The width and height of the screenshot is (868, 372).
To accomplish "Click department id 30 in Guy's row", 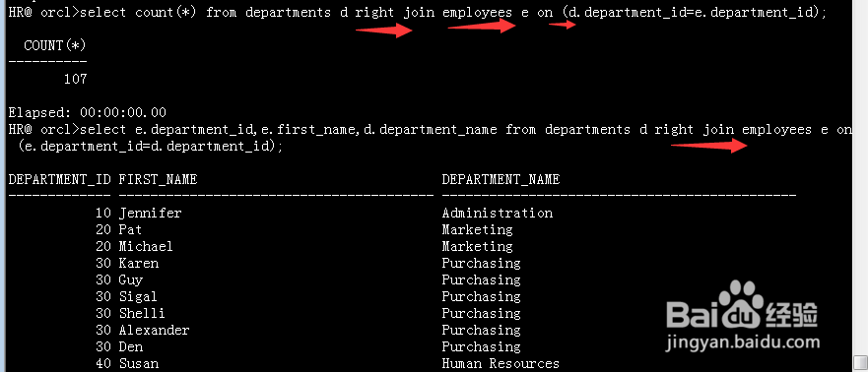I will pos(103,279).
